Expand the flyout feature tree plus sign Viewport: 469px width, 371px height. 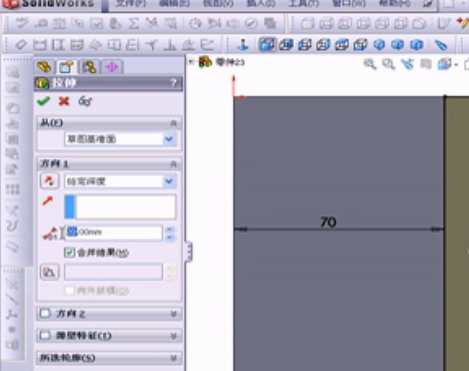click(x=191, y=62)
